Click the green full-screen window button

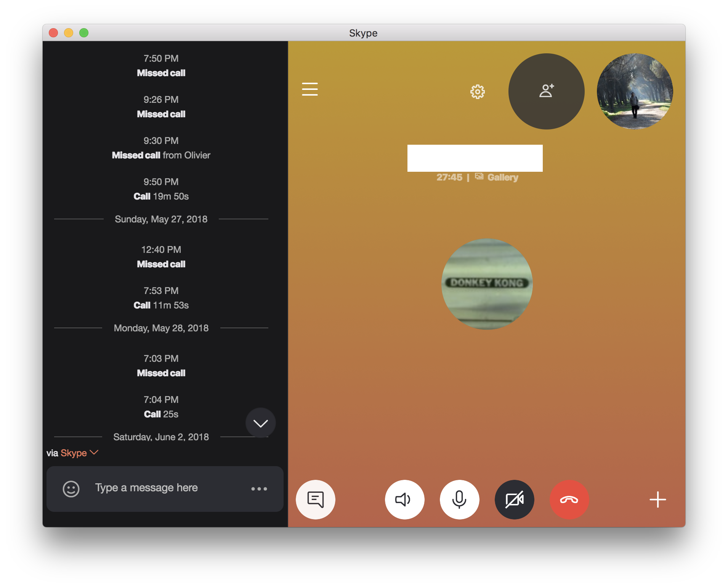(84, 33)
